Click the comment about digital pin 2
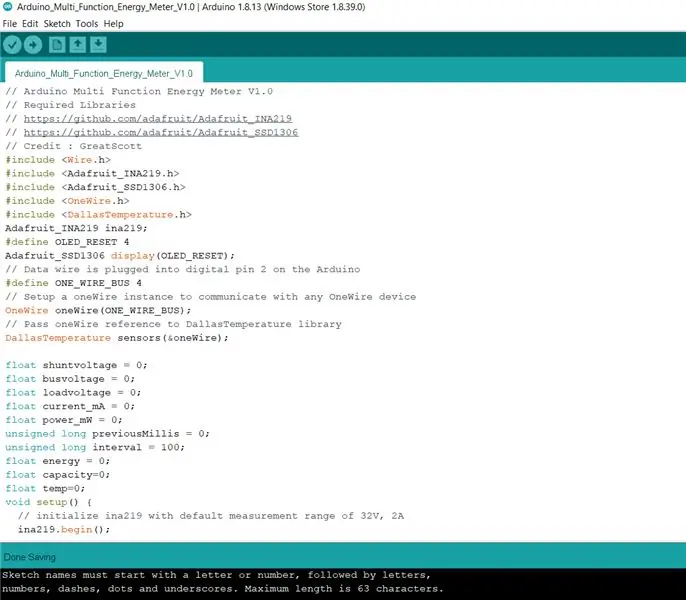 [x=183, y=269]
